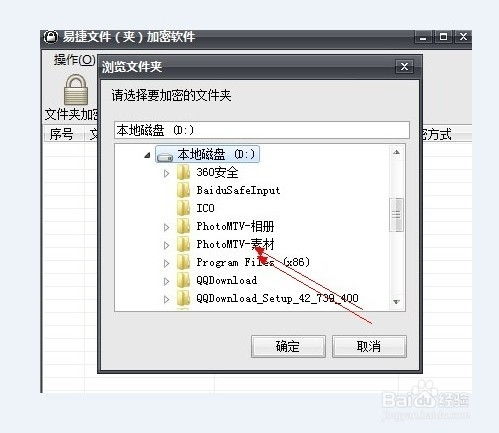Viewport: 499px width, 433px height.
Task: Click the QQDownload folder icon
Action: point(183,280)
